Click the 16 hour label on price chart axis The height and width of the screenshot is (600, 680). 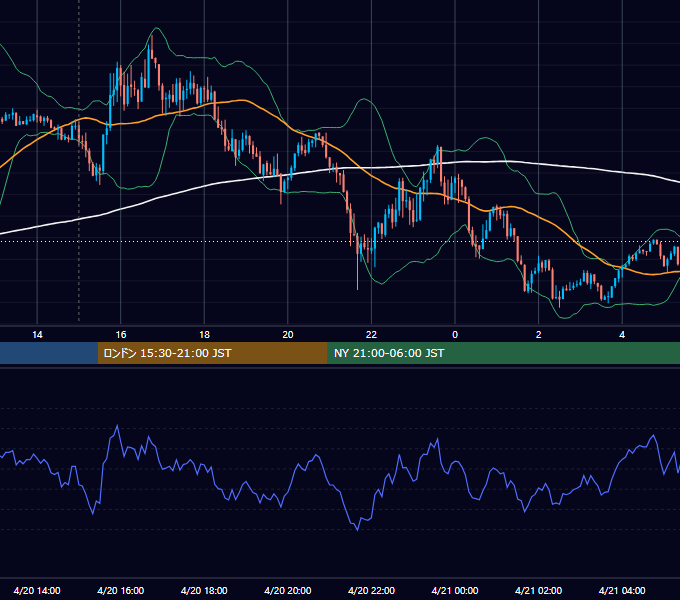click(121, 335)
